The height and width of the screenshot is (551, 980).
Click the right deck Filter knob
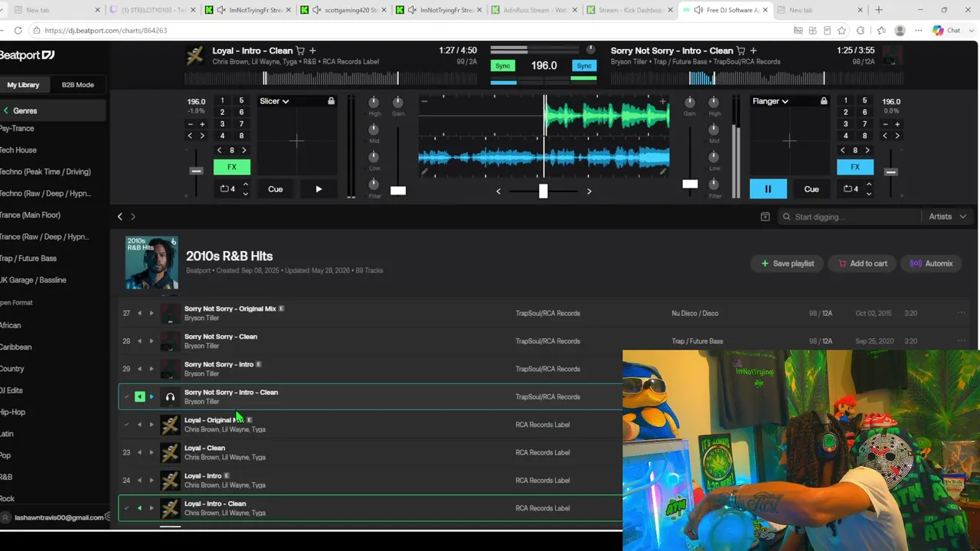pyautogui.click(x=714, y=184)
